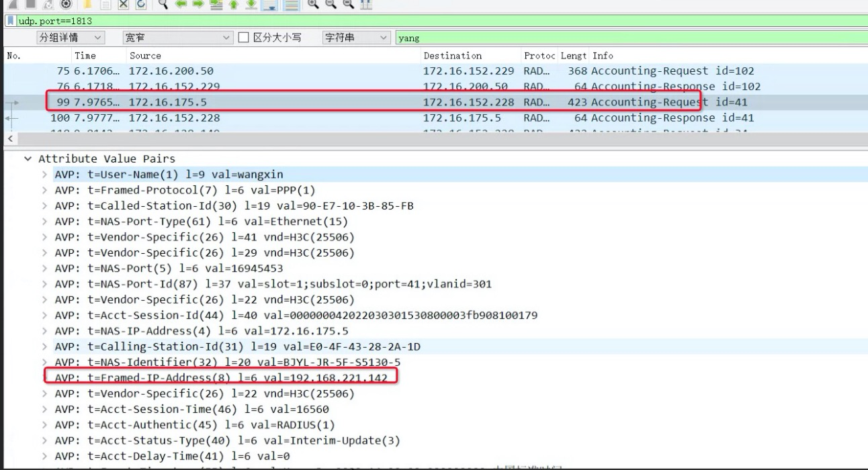Click the display filter bookmark icon
Image resolution: width=868 pixels, height=470 pixels.
[x=11, y=21]
